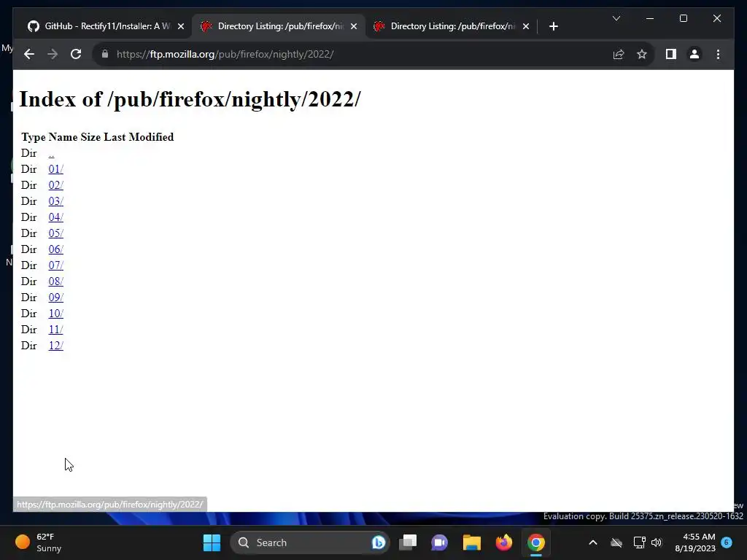The width and height of the screenshot is (747, 560).
Task: Minimize the Chrome window
Action: pyautogui.click(x=650, y=18)
